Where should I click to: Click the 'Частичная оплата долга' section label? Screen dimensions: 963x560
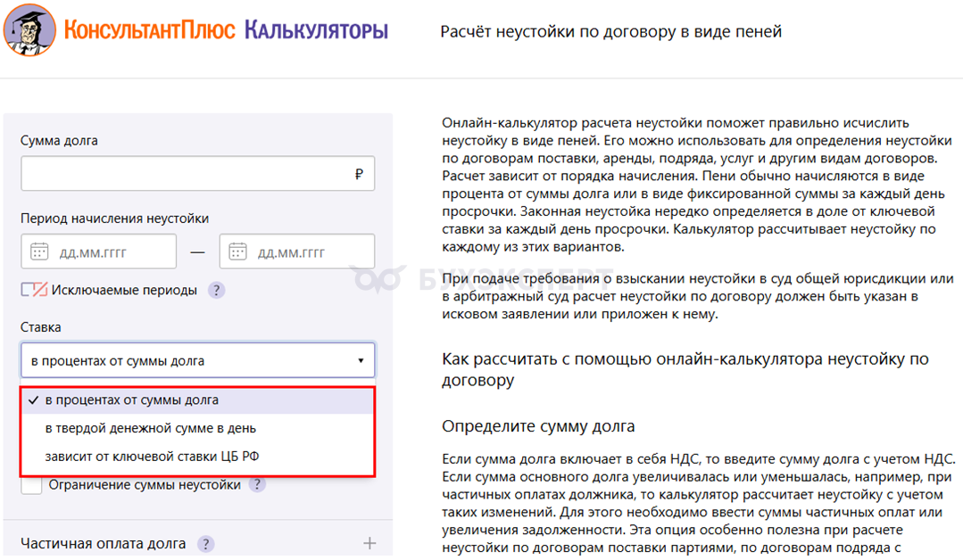[x=104, y=544]
